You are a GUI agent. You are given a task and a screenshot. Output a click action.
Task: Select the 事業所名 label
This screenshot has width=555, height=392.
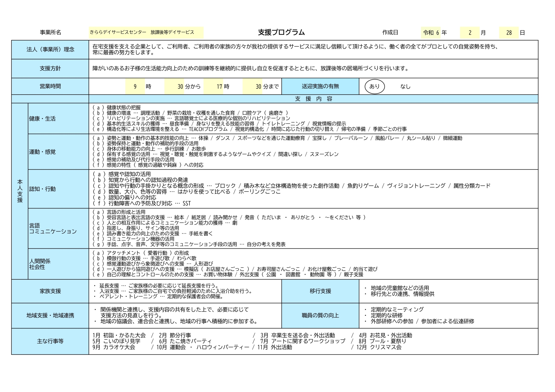(50, 32)
